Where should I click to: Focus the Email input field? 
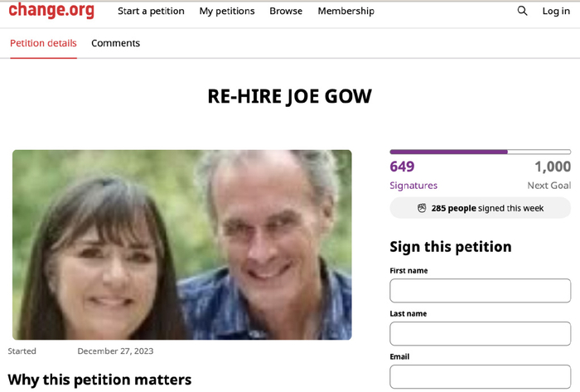pyautogui.click(x=480, y=376)
